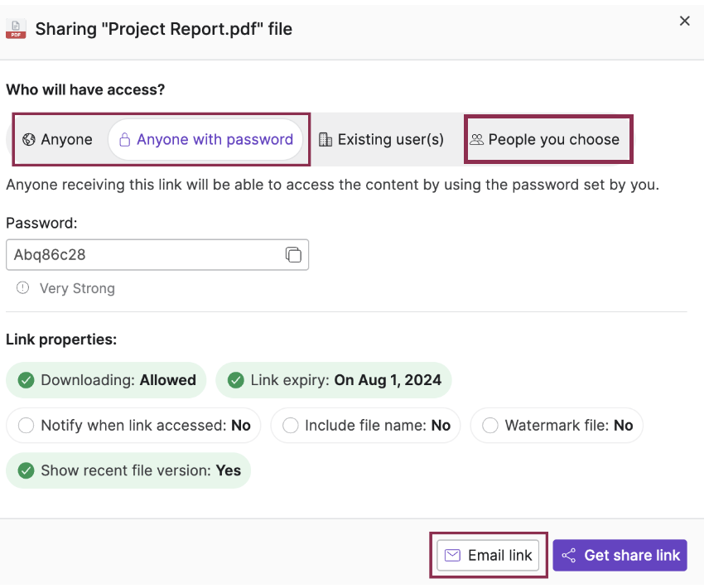This screenshot has height=588, width=709.
Task: Toggle Link expiry On Aug 1, 2024
Action: [x=334, y=380]
